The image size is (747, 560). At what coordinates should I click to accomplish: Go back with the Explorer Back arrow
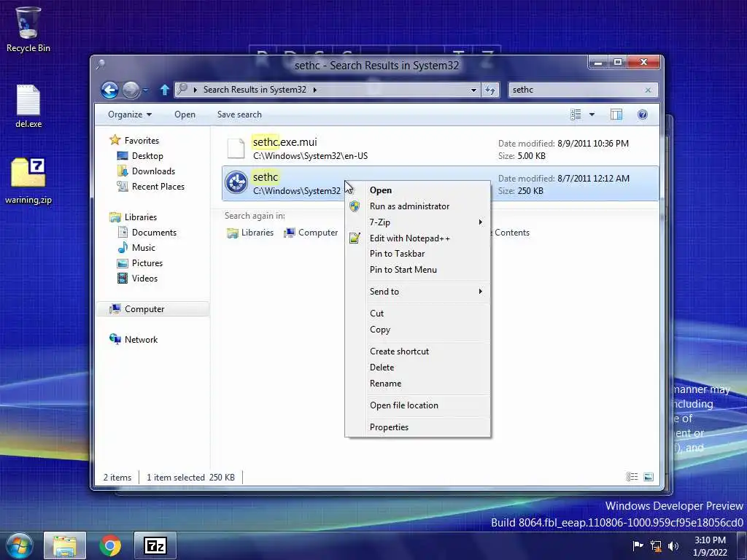[x=109, y=90]
